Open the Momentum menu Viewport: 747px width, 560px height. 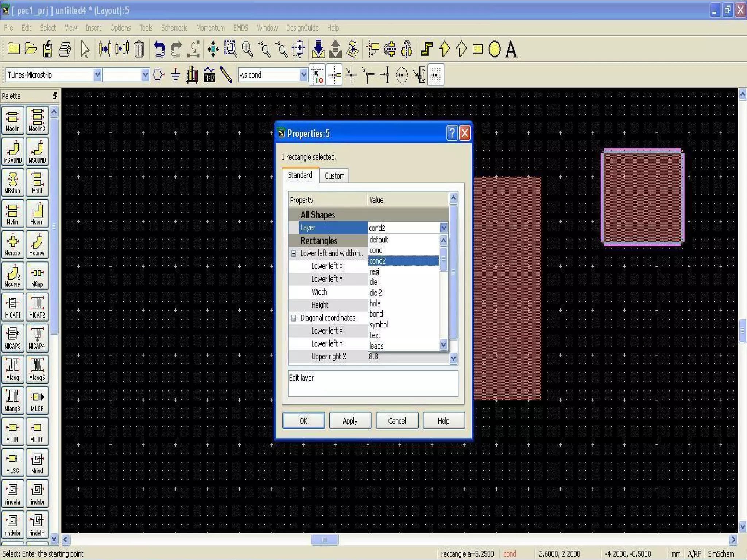210,28
